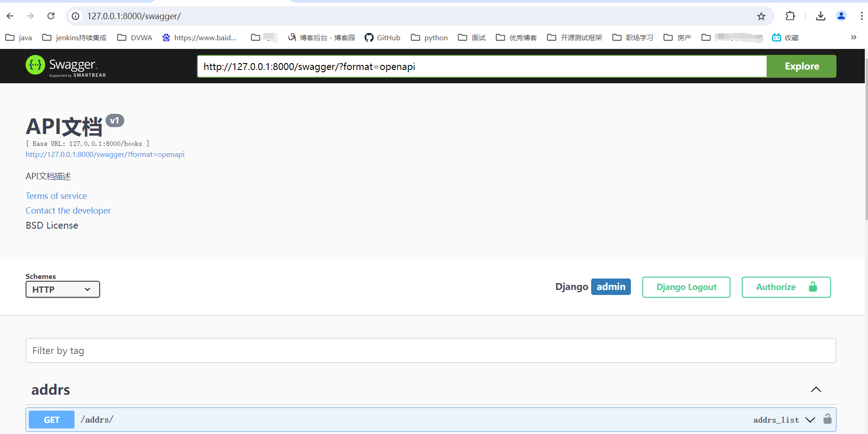Open the DVWA bookmark folder
The image size is (868, 434).
[135, 38]
